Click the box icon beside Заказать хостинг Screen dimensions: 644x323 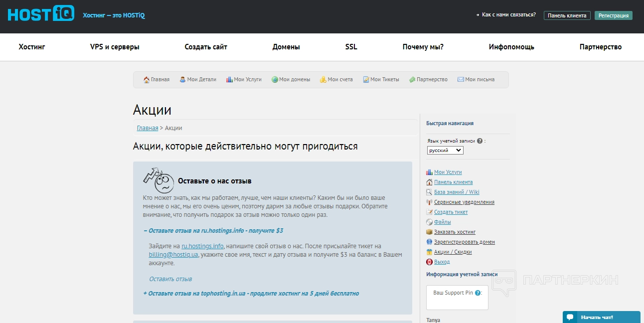pos(429,232)
